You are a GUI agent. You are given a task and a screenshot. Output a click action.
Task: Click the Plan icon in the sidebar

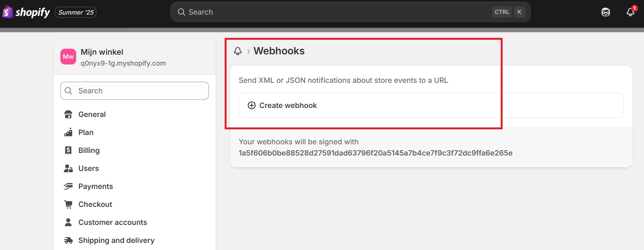[68, 132]
